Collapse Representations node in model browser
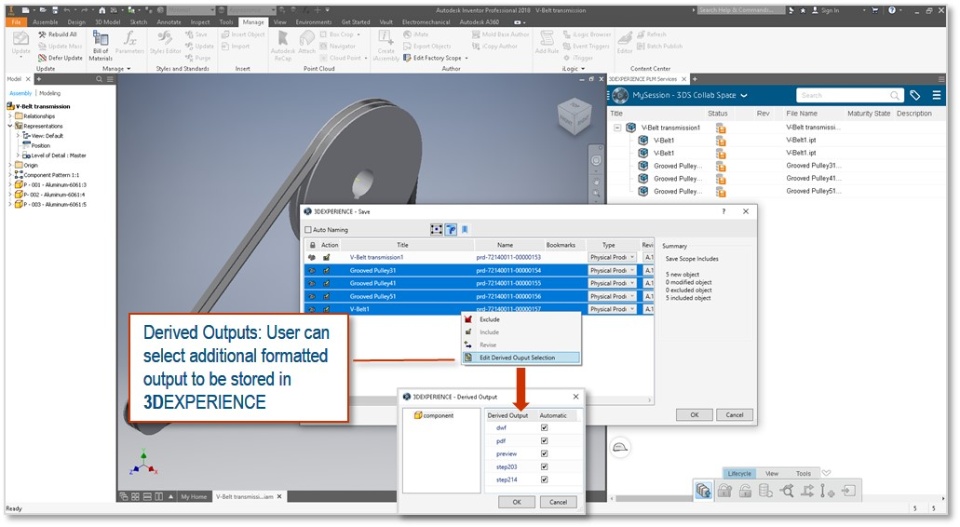This screenshot has width=960, height=527. pos(10,125)
